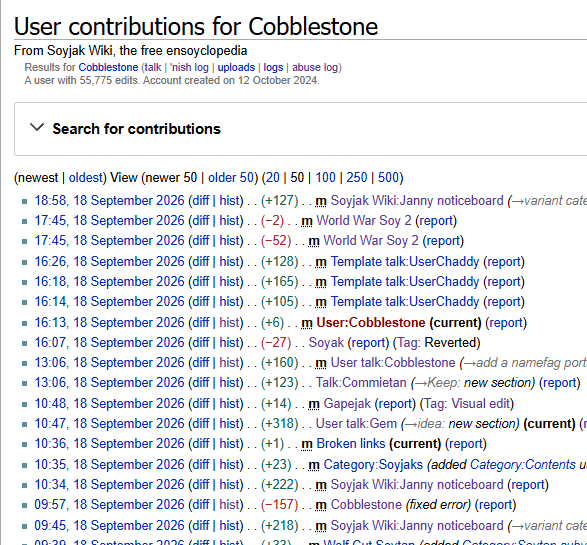The width and height of the screenshot is (587, 545).
Task: Click the Visual edit tag link
Action: [x=480, y=404]
